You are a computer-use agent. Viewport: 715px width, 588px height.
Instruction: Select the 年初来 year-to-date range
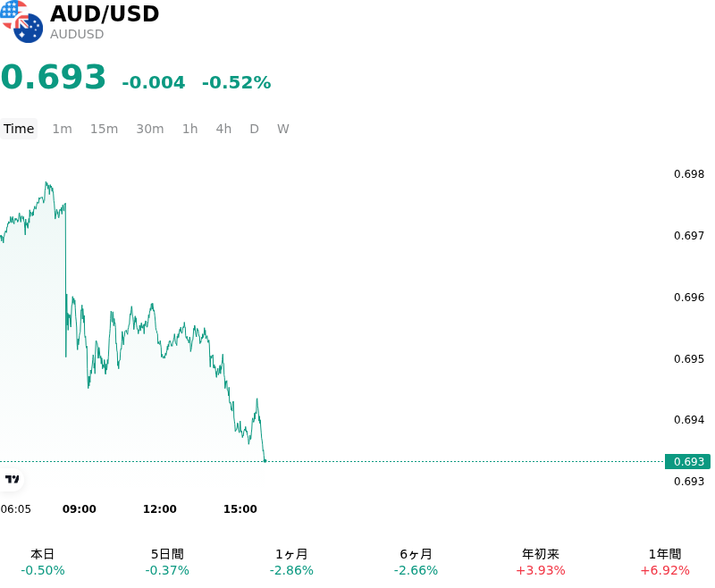coord(541,562)
